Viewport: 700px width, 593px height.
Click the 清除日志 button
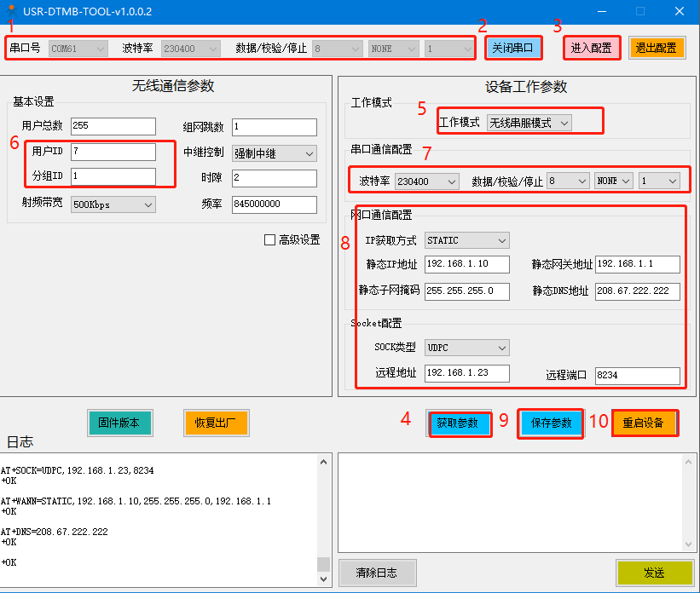point(374,573)
